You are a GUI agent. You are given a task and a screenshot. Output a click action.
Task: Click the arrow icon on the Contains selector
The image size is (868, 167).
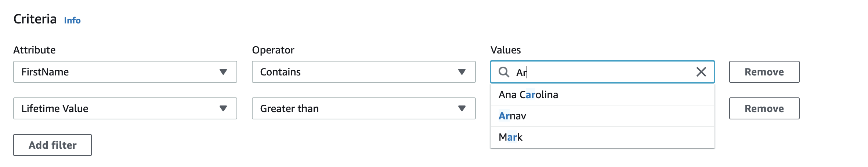462,72
